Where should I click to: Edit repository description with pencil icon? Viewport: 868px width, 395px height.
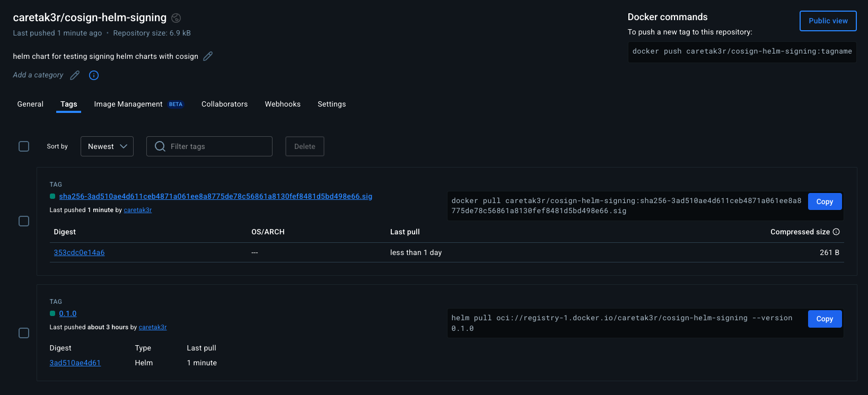(x=208, y=56)
